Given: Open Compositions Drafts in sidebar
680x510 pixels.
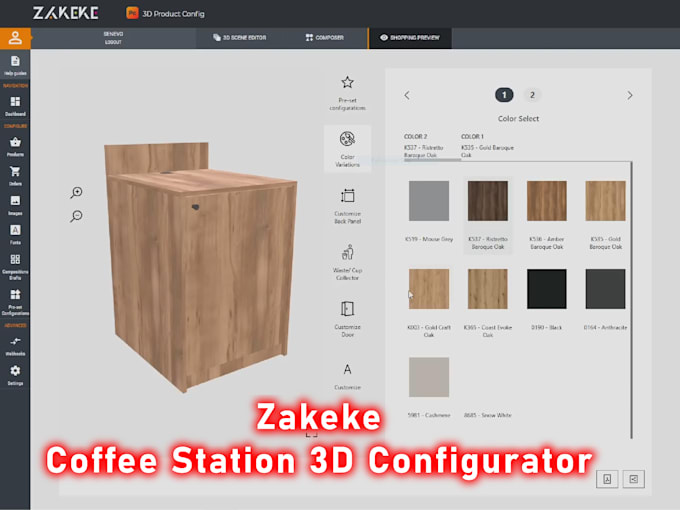Looking at the screenshot, I should (x=15, y=267).
